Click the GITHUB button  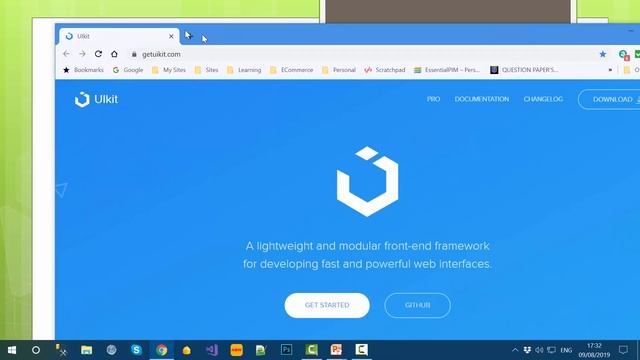418,305
